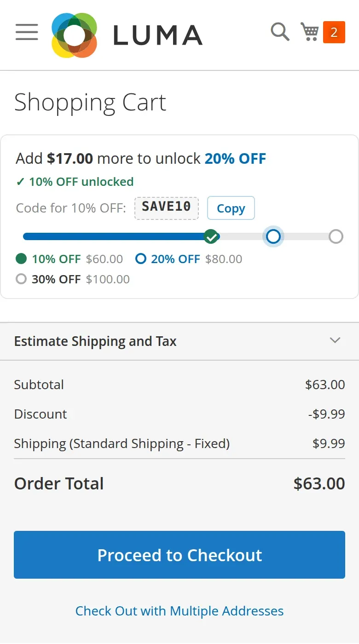
Task: Select the 20% OFF legend circle
Action: [x=140, y=259]
